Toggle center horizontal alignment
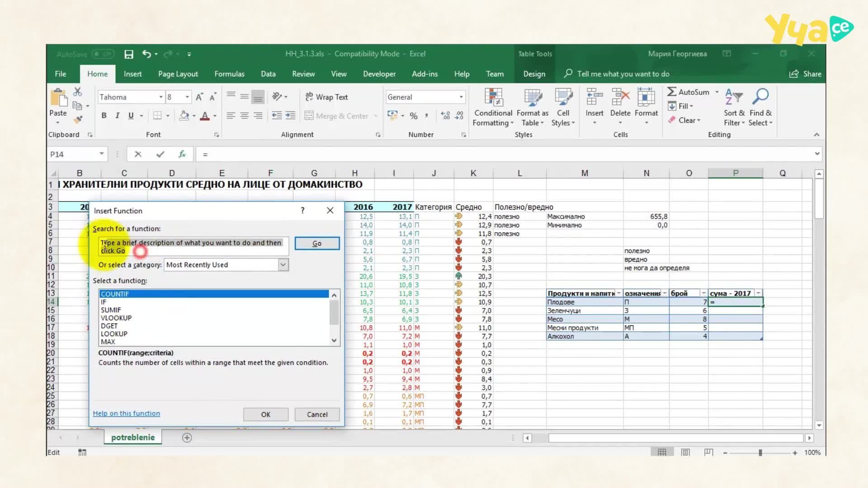868x488 pixels. point(244,116)
